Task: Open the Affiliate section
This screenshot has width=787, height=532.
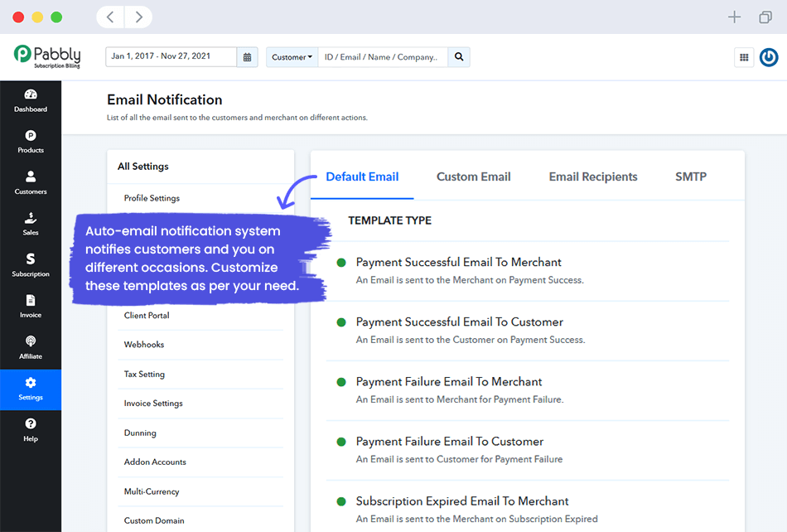Action: point(31,347)
